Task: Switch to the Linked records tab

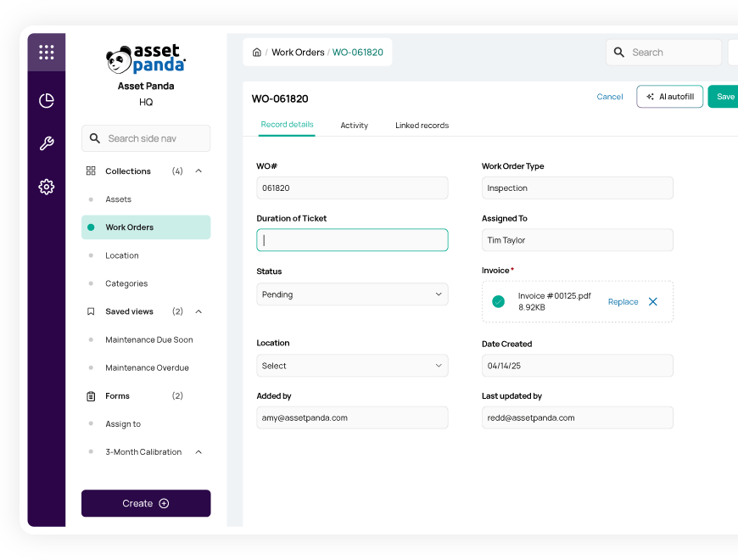Action: [422, 126]
